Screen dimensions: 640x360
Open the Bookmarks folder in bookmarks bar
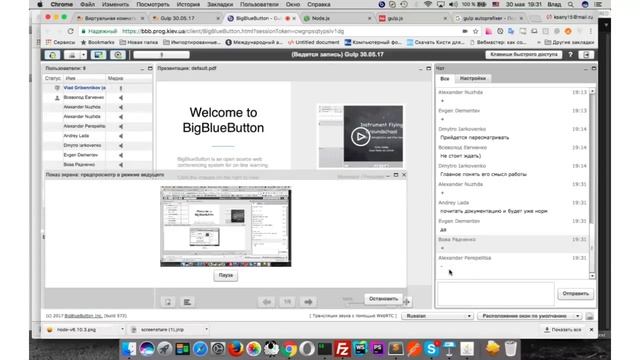click(x=98, y=42)
